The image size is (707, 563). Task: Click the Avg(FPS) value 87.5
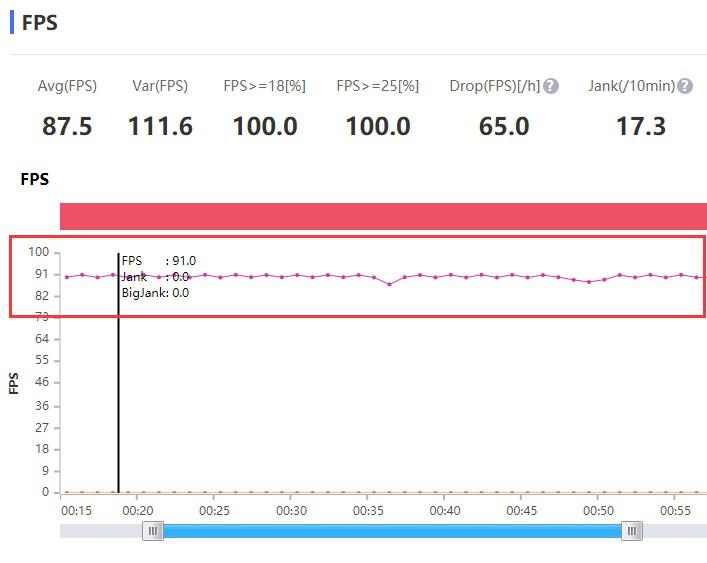pos(67,126)
